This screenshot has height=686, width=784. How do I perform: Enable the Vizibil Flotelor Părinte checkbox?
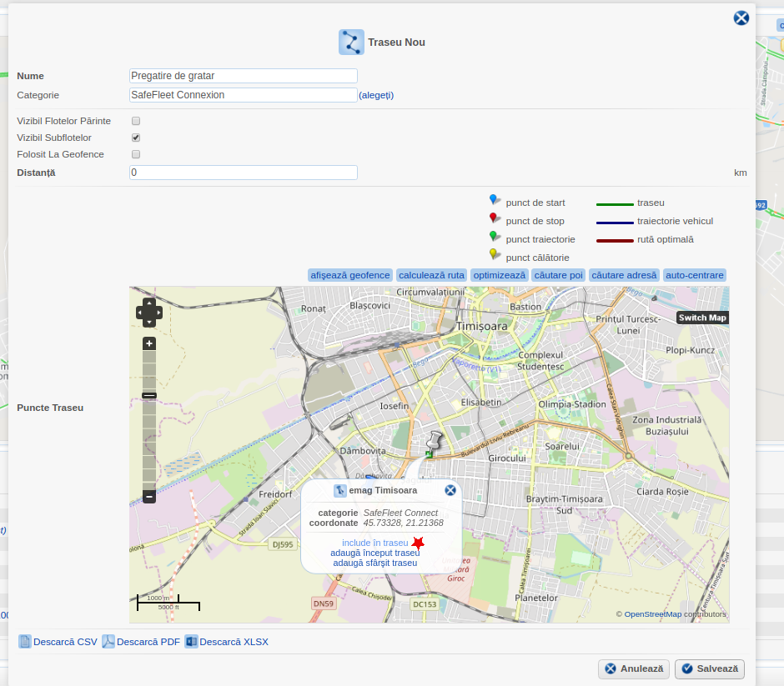tap(135, 120)
